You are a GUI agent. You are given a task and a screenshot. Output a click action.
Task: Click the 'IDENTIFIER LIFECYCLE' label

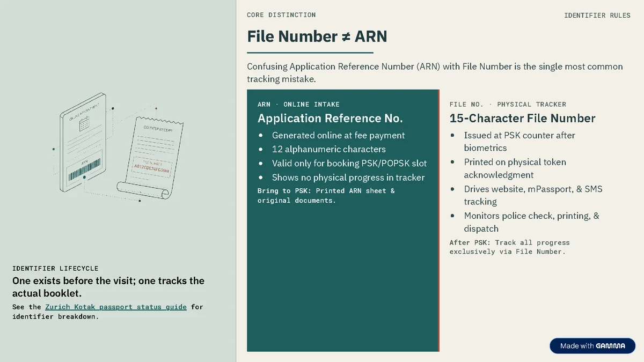pyautogui.click(x=55, y=268)
